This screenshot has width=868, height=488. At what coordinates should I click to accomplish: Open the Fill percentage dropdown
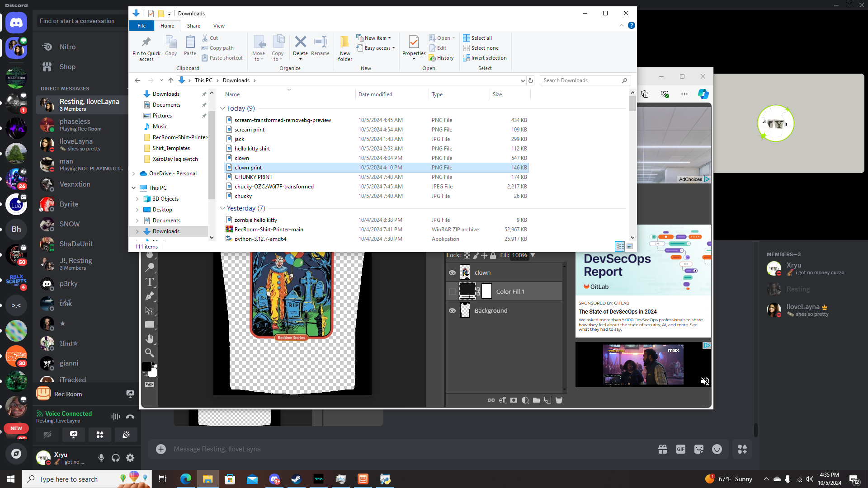[533, 255]
